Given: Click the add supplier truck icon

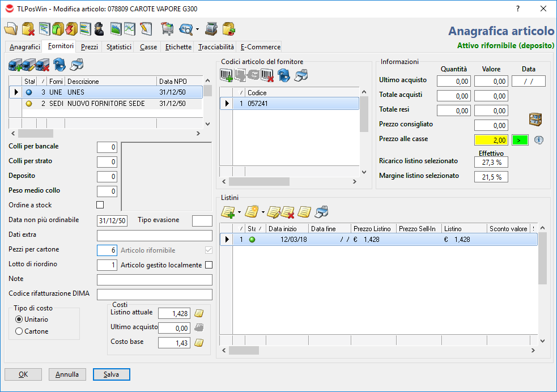Looking at the screenshot, I should point(15,65).
